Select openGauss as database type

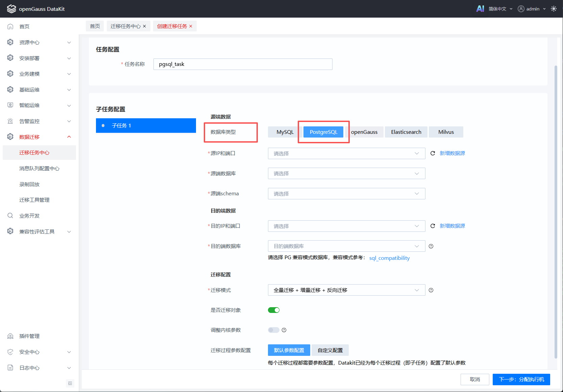click(x=364, y=132)
